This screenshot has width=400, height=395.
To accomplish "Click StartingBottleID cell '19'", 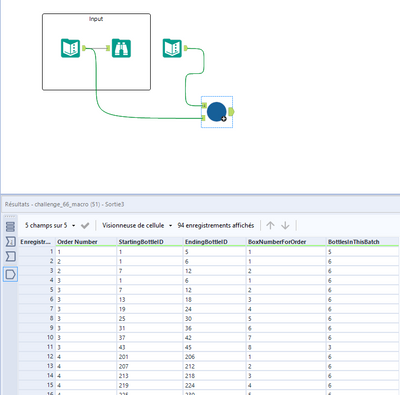I will pos(150,309).
